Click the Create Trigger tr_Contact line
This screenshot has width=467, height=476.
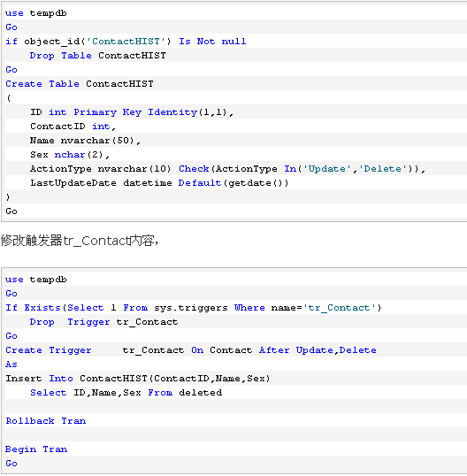191,350
